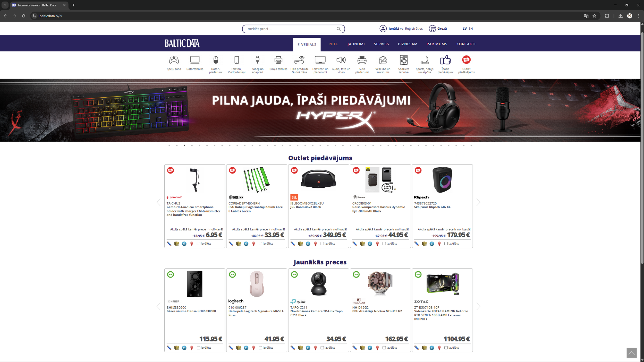
Task: Click the user account icon
Action: (383, 29)
